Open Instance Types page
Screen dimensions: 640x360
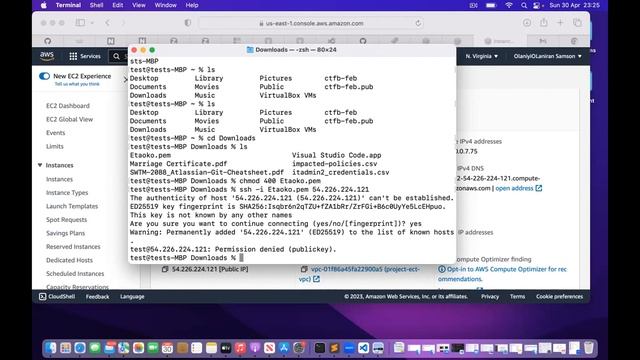(x=67, y=193)
